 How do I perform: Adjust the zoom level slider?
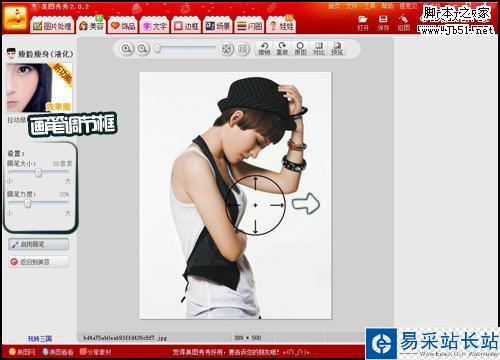tap(185, 49)
